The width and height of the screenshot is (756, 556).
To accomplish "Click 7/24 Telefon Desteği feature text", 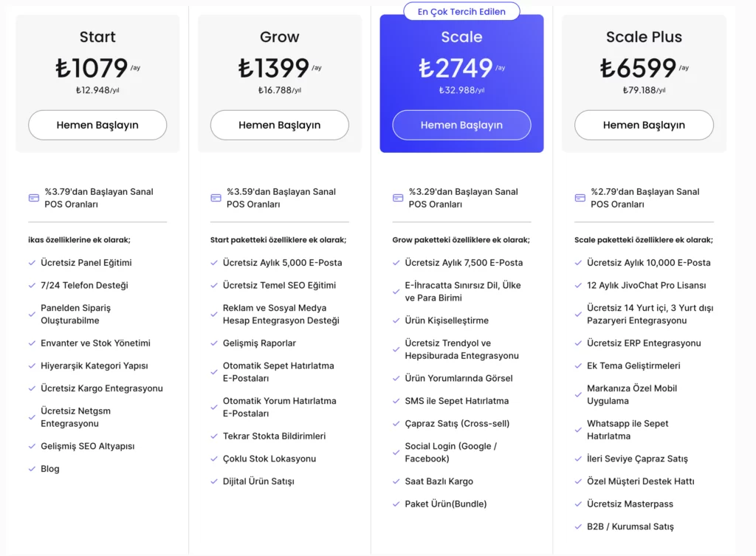I will coord(84,286).
